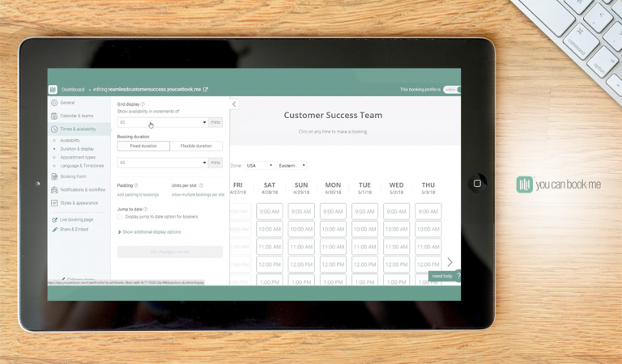Select Flexible duration option
This screenshot has width=622, height=364.
tap(196, 146)
